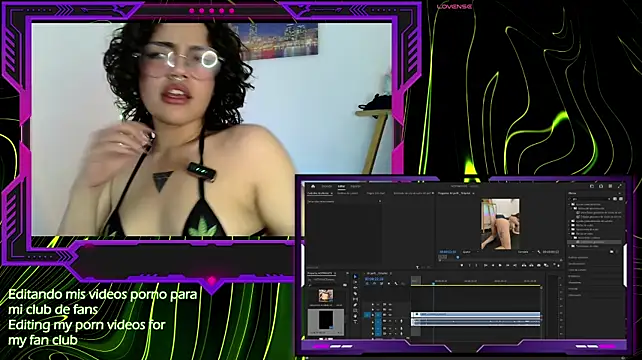Enable voice-over record on A1
Screen dimensions: 642x360
pos(401,322)
